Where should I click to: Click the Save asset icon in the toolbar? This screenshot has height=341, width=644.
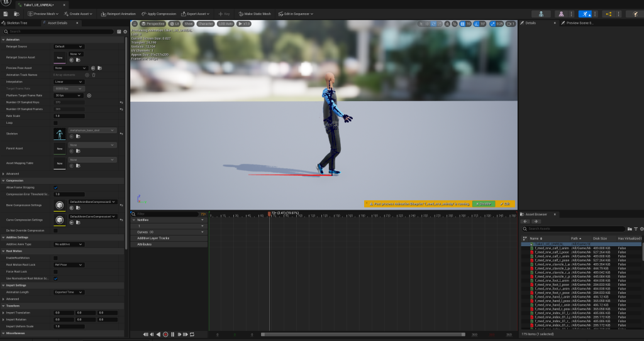coord(5,14)
